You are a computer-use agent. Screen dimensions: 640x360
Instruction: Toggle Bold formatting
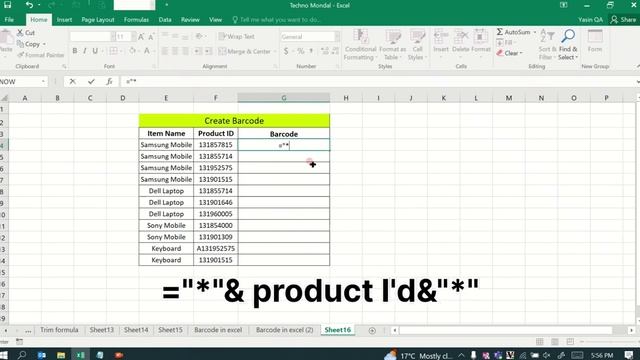pos(75,51)
